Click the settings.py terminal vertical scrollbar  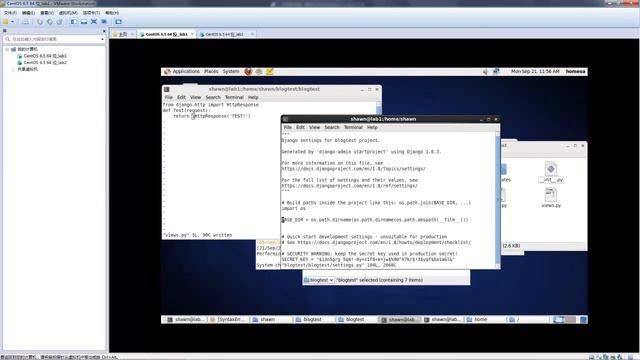[498, 199]
